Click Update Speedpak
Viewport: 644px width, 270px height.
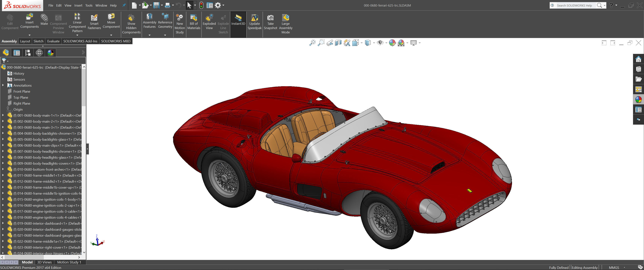[x=254, y=22]
